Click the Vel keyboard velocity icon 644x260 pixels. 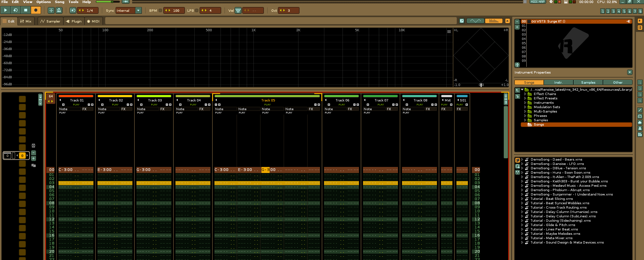pos(238,10)
